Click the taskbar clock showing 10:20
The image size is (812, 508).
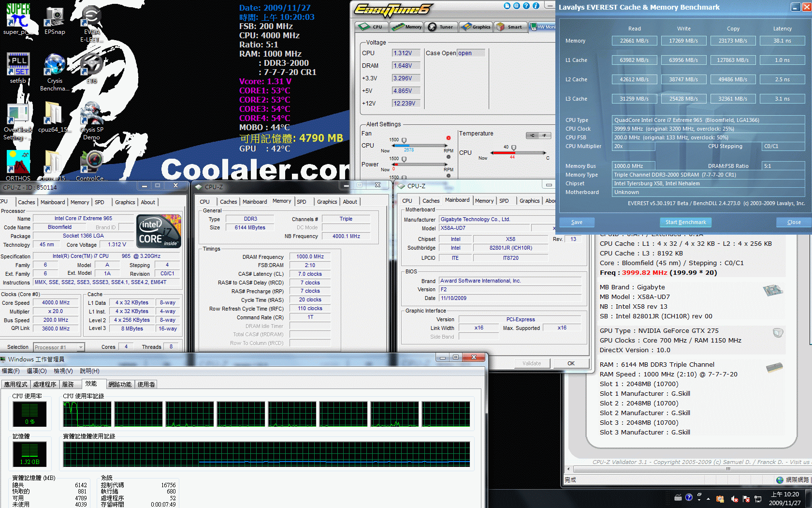point(785,499)
